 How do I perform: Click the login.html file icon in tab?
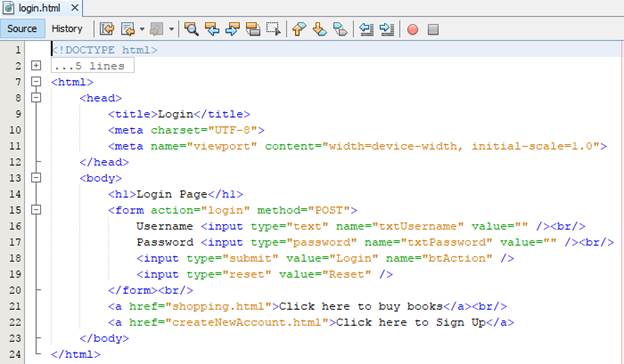pyautogui.click(x=9, y=8)
